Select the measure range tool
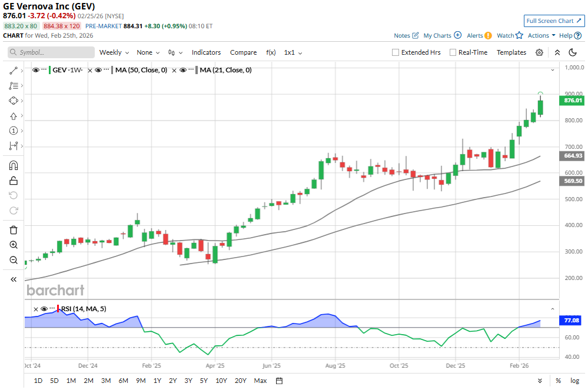This screenshot has width=588, height=390. tap(14, 146)
